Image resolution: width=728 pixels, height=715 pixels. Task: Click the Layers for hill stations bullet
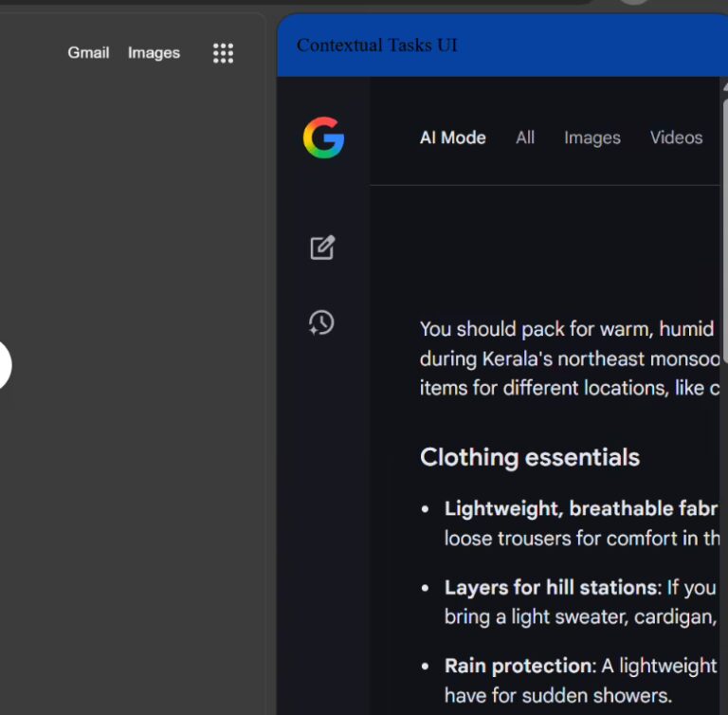[x=551, y=587]
